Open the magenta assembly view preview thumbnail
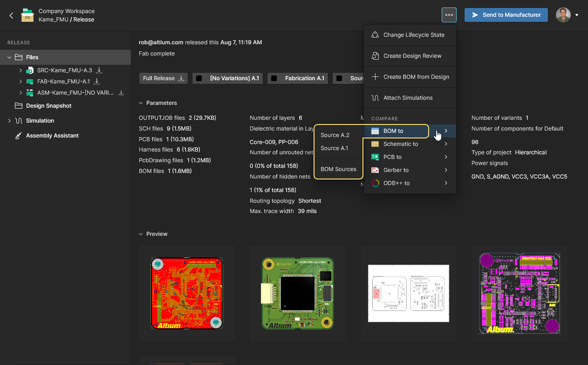Screen dimensions: 588x365 pyautogui.click(x=520, y=293)
